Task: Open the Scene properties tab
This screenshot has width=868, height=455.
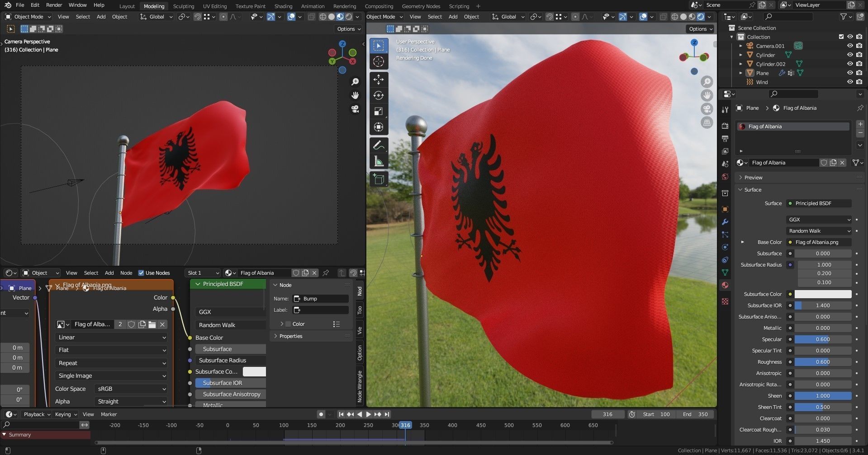Action: (x=725, y=164)
